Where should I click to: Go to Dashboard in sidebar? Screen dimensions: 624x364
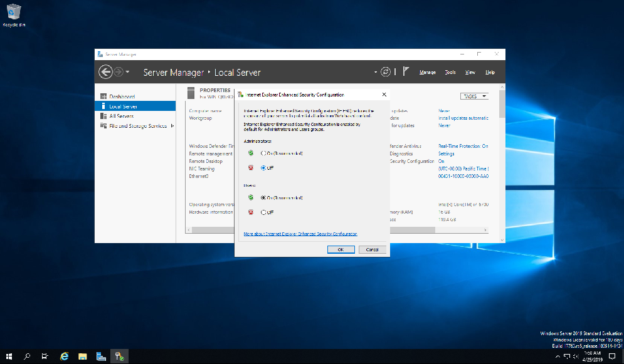122,96
